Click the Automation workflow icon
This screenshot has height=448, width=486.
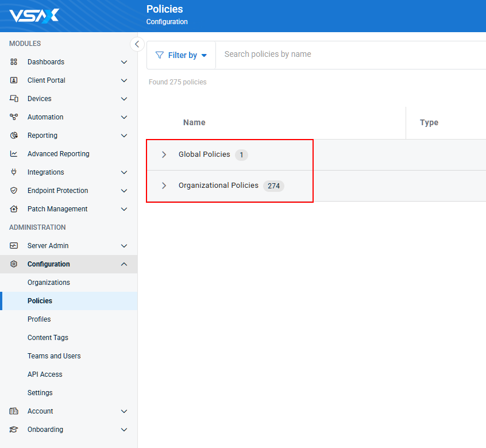point(14,117)
